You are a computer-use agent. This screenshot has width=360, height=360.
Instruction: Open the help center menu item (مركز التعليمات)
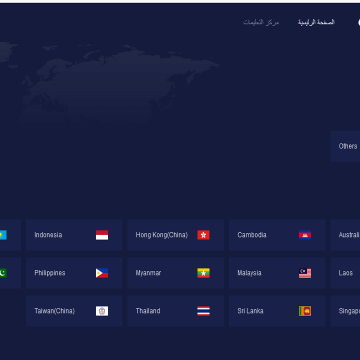tap(261, 22)
